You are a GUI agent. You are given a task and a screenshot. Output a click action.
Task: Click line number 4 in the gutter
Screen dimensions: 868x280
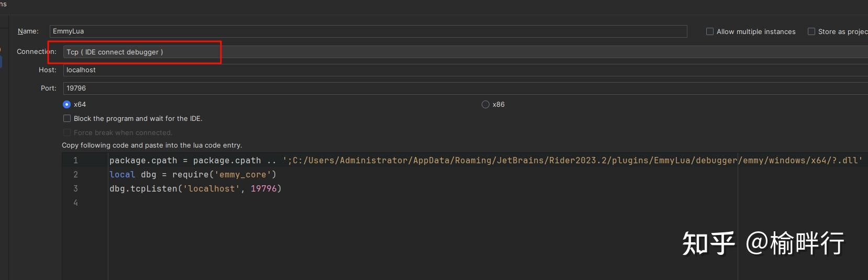tap(75, 203)
